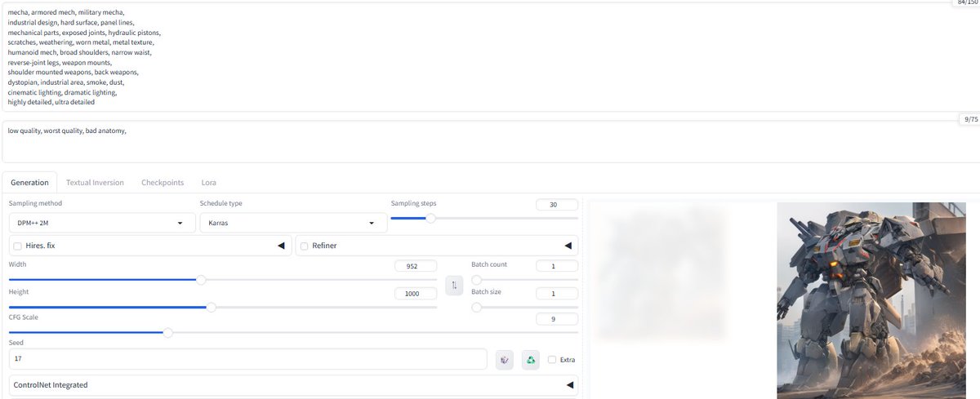The width and height of the screenshot is (980, 399).
Task: Adjust the Width slider handle
Action: tap(201, 280)
